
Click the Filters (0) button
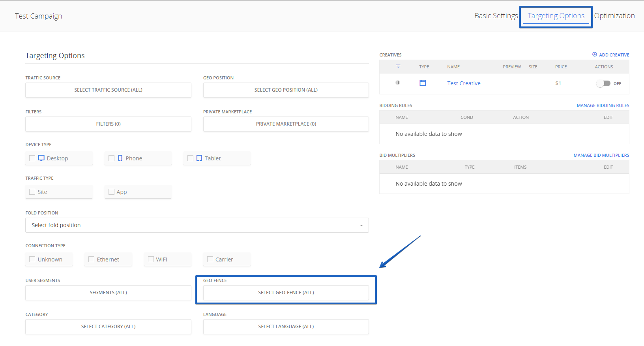coord(109,124)
